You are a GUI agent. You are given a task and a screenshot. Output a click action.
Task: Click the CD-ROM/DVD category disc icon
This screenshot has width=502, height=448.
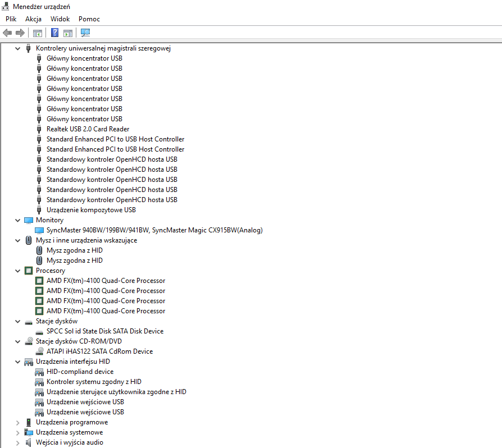(29, 341)
